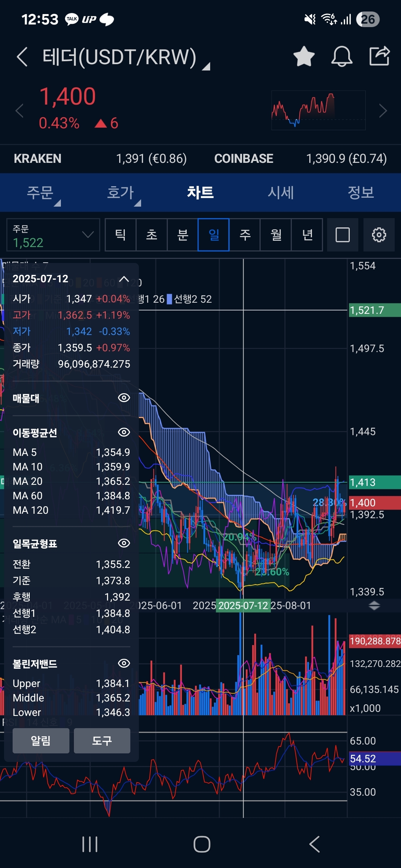Image resolution: width=401 pixels, height=868 pixels.
Task: Toggle 이동평균선 visibility eye icon
Action: 124,432
